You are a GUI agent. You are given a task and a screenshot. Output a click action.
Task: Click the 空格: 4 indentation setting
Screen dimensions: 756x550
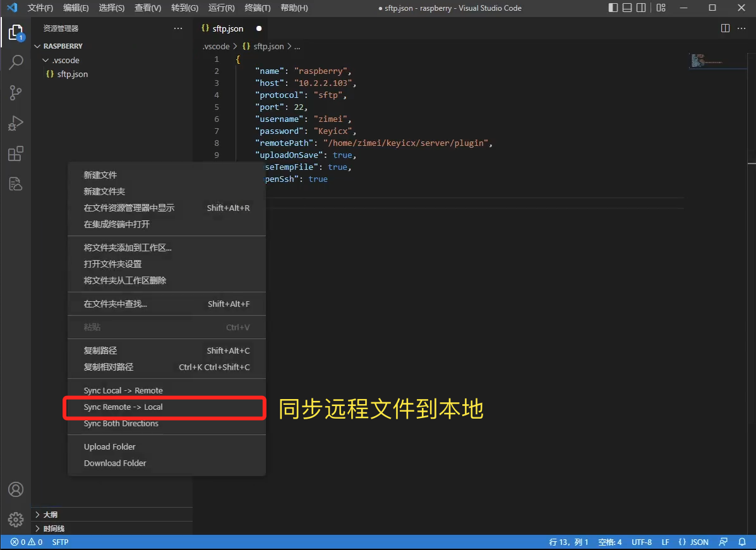tap(610, 542)
